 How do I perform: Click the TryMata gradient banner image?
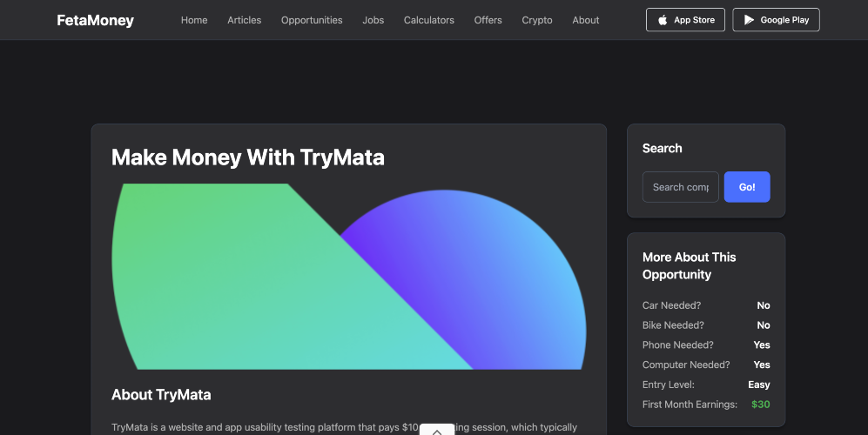pyautogui.click(x=348, y=277)
